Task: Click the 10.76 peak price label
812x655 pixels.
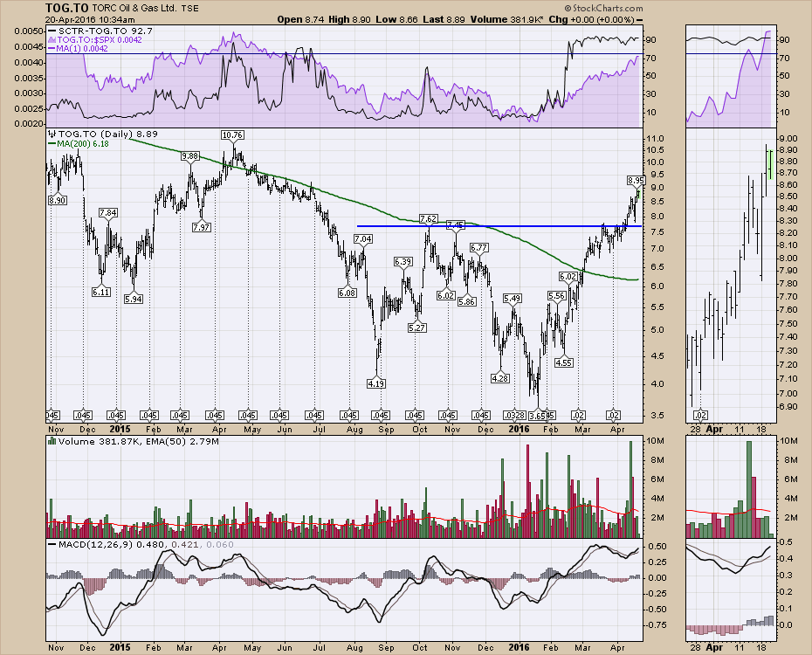Action: 232,135
